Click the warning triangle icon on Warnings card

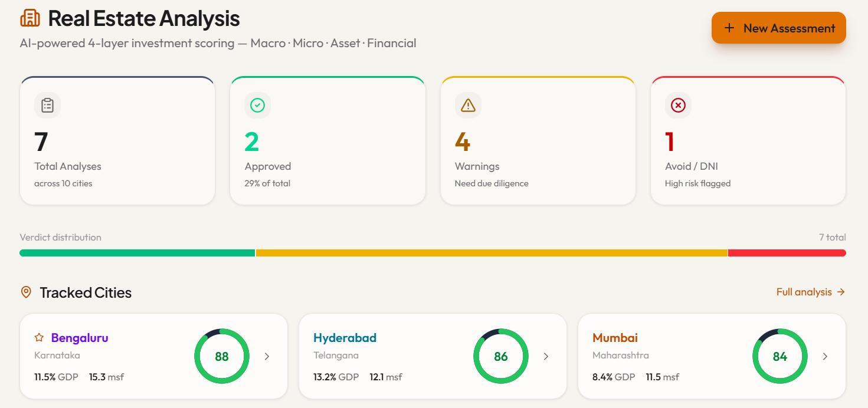click(x=468, y=106)
